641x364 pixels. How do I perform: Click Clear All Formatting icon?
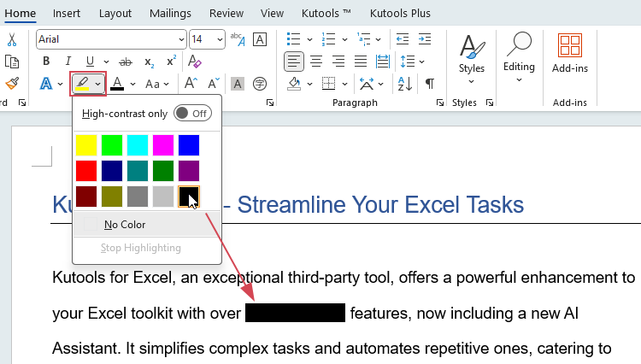pyautogui.click(x=194, y=62)
